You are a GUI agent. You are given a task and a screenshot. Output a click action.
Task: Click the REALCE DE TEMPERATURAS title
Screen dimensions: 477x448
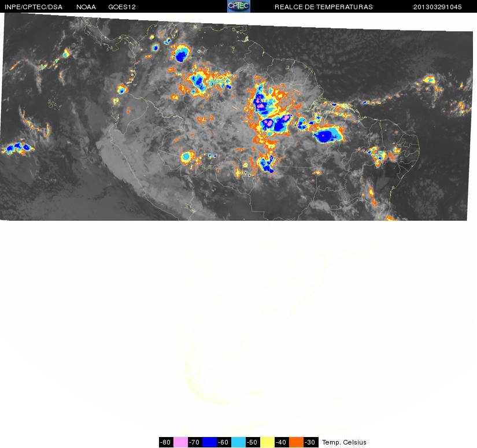[x=324, y=7]
